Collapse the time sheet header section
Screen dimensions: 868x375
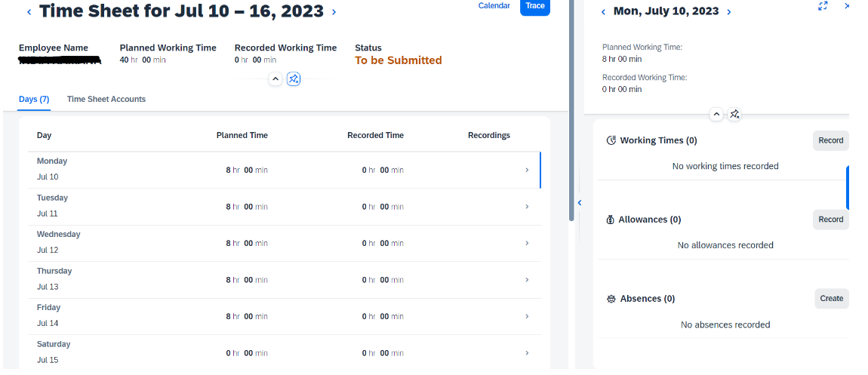tap(275, 79)
